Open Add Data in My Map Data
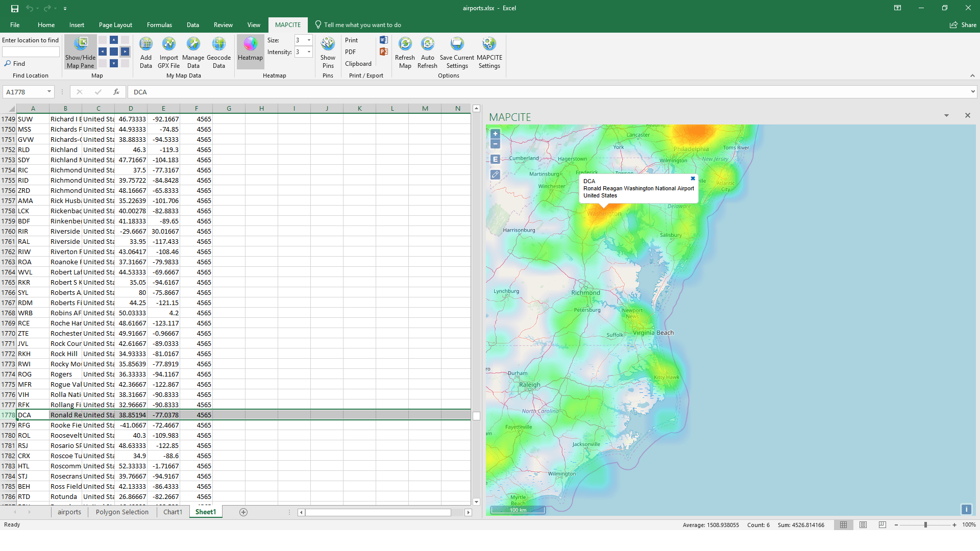This screenshot has width=980, height=551. pos(146,53)
